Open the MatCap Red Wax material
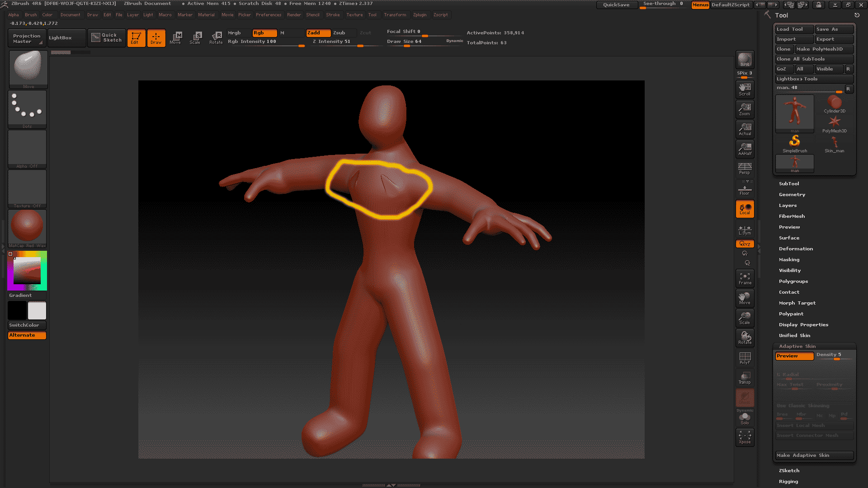The height and width of the screenshot is (488, 868). (x=28, y=228)
